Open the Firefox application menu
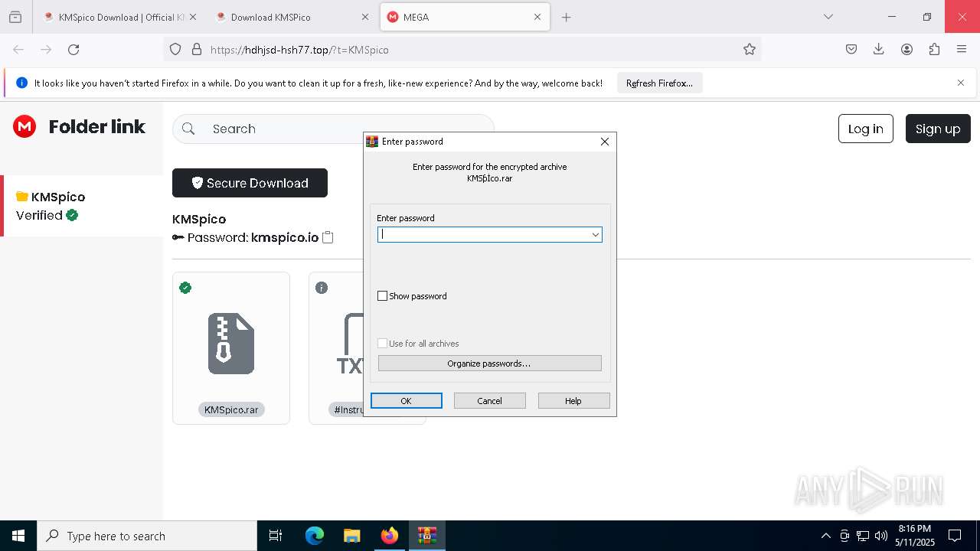Viewport: 980px width, 551px height. [962, 50]
